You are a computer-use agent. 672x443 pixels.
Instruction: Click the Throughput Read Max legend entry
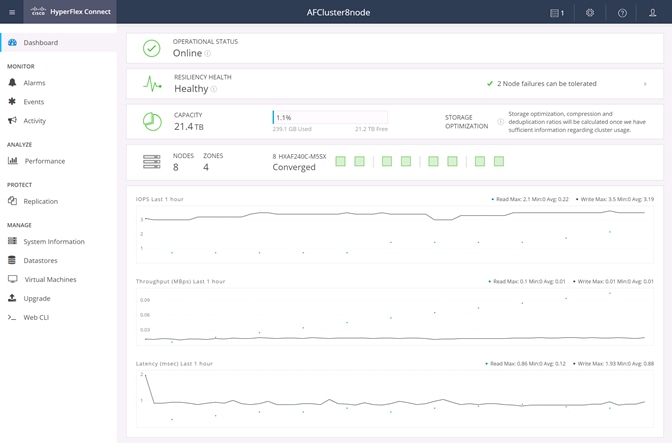point(527,281)
